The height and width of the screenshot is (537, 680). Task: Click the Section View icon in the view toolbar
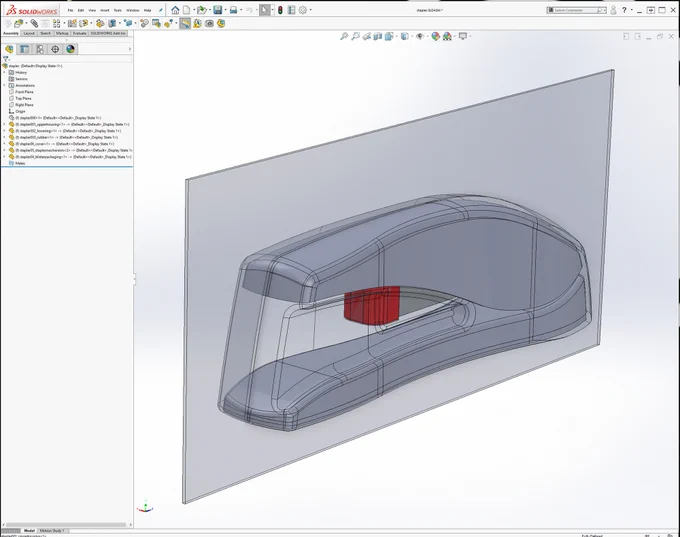(378, 36)
